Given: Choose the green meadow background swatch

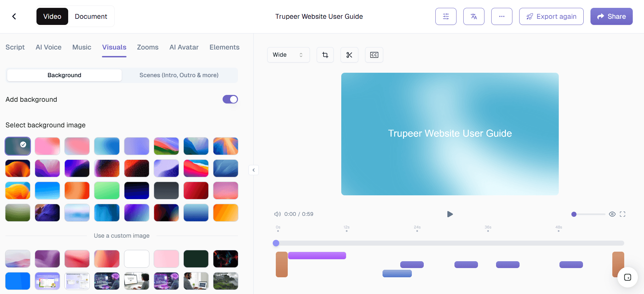Looking at the screenshot, I should click(18, 213).
